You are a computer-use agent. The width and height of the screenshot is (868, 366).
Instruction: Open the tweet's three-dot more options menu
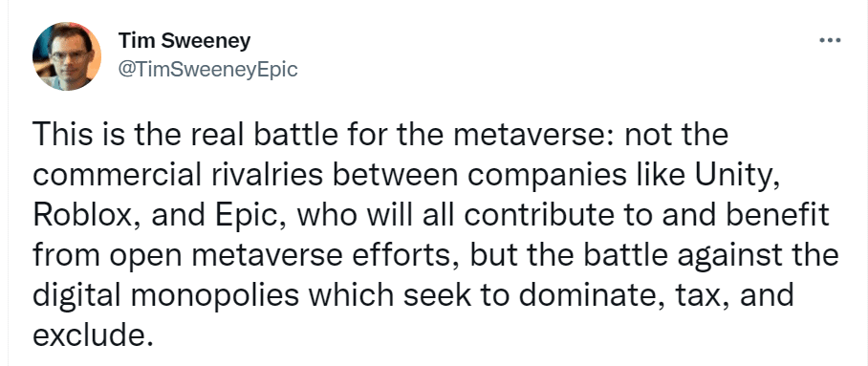click(830, 40)
